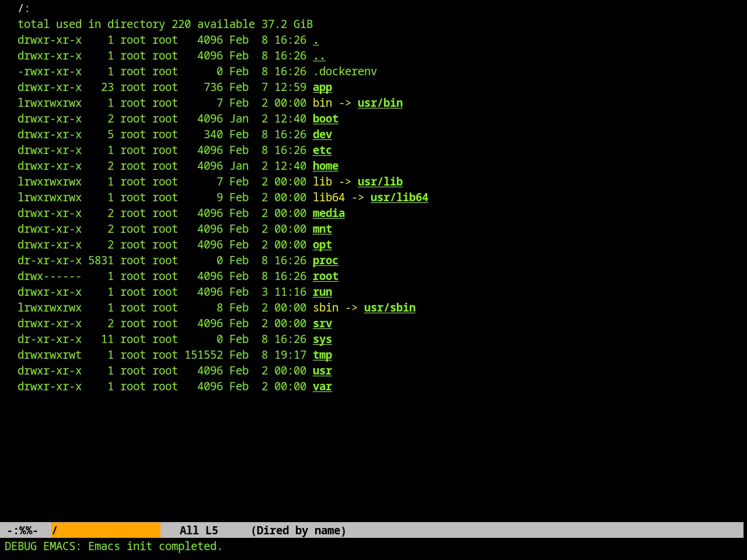
Task: Open the app directory
Action: coord(322,87)
